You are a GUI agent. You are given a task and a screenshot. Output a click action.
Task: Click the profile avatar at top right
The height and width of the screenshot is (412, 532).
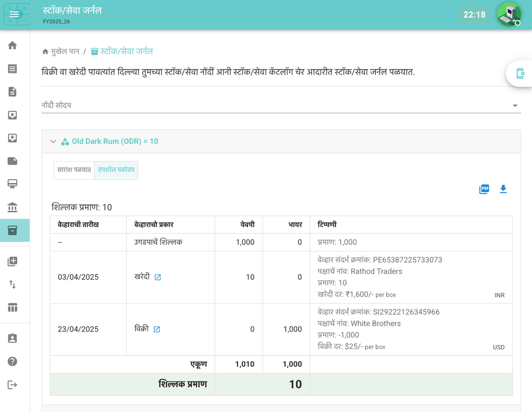tap(508, 14)
